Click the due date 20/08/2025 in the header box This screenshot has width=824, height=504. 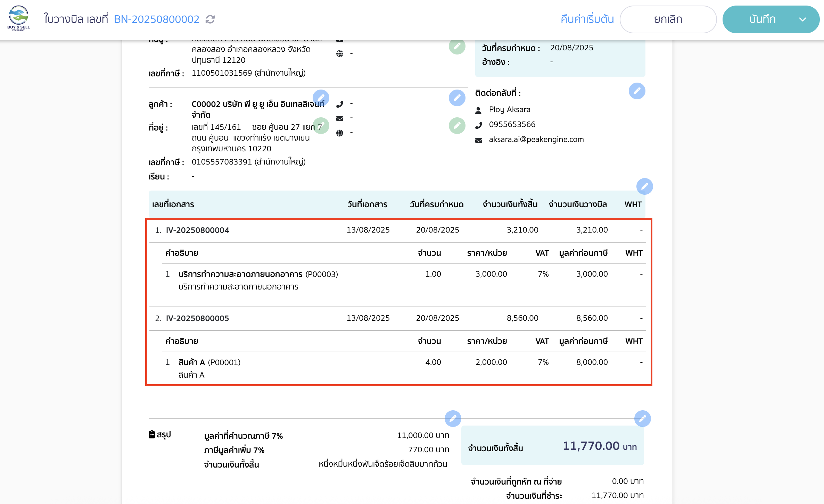click(x=572, y=48)
